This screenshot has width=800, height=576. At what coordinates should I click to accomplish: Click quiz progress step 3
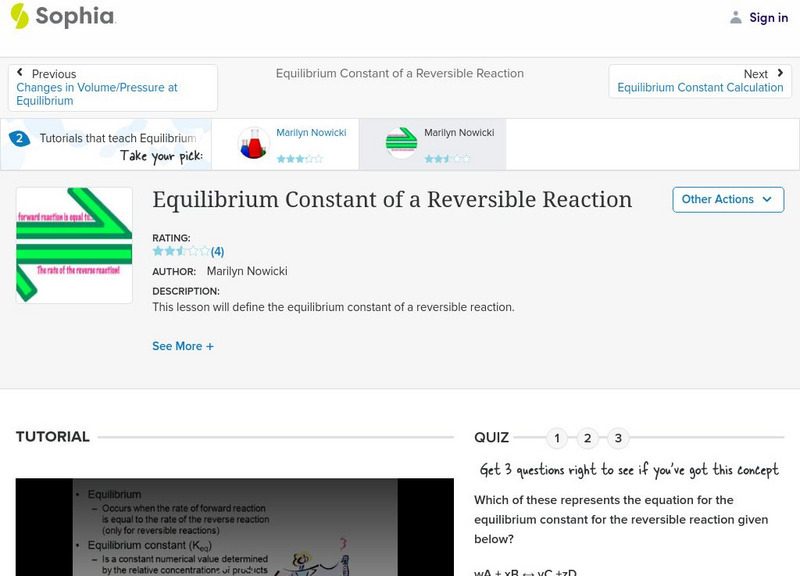click(617, 437)
